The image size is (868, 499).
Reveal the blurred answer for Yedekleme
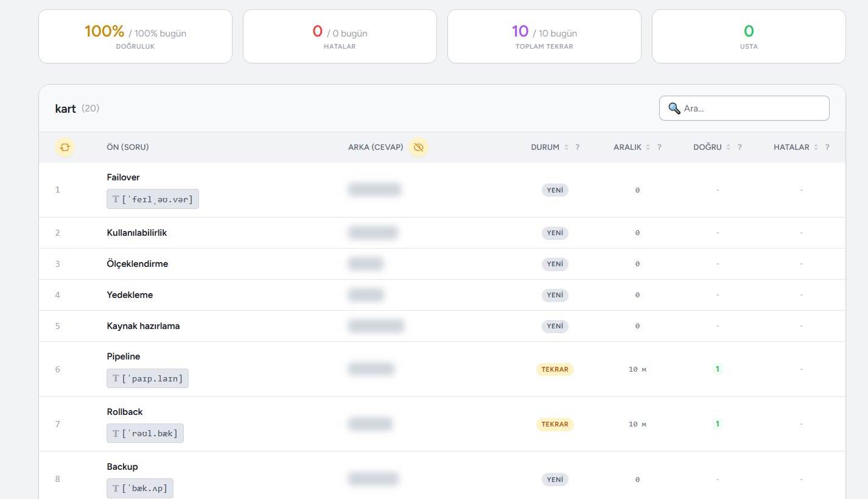366,295
